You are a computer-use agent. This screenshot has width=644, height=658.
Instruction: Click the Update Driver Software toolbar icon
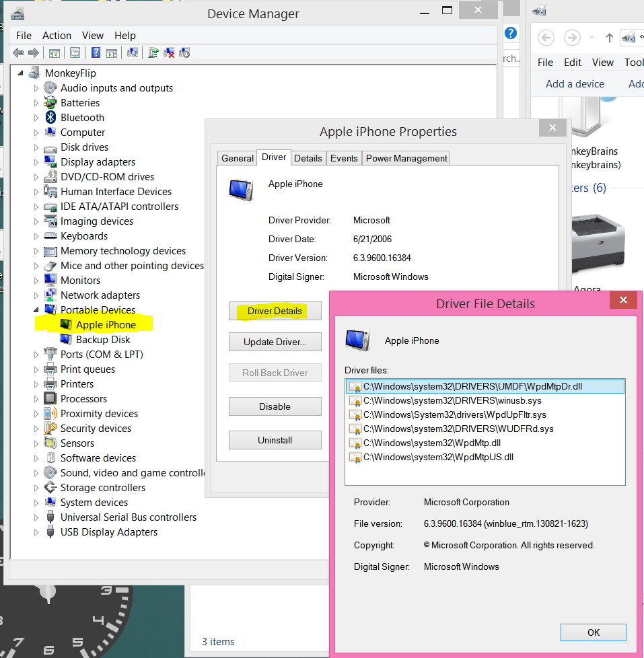click(x=153, y=52)
